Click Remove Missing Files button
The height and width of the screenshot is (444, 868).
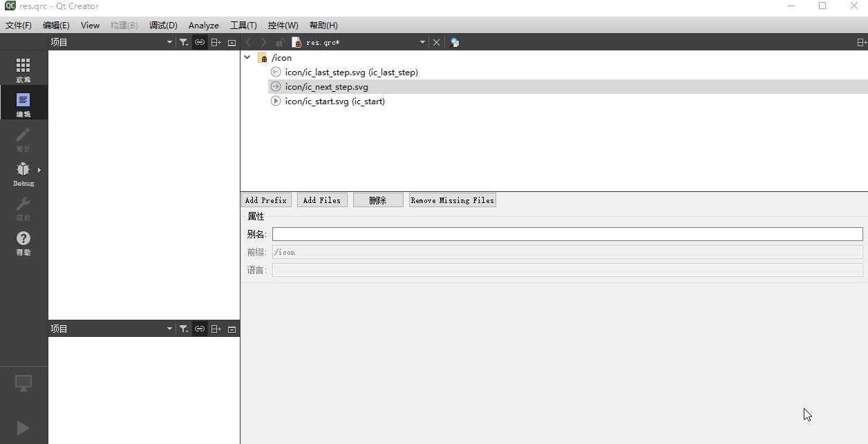point(453,200)
